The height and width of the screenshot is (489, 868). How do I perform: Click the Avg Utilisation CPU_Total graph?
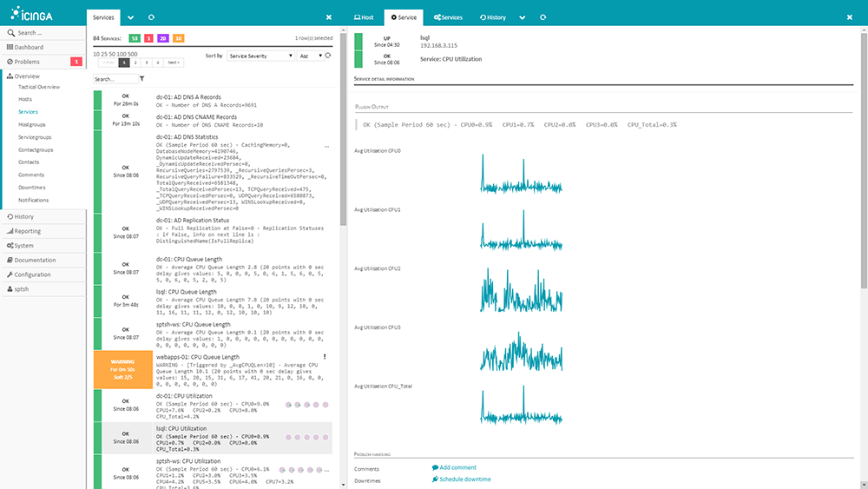(522, 406)
